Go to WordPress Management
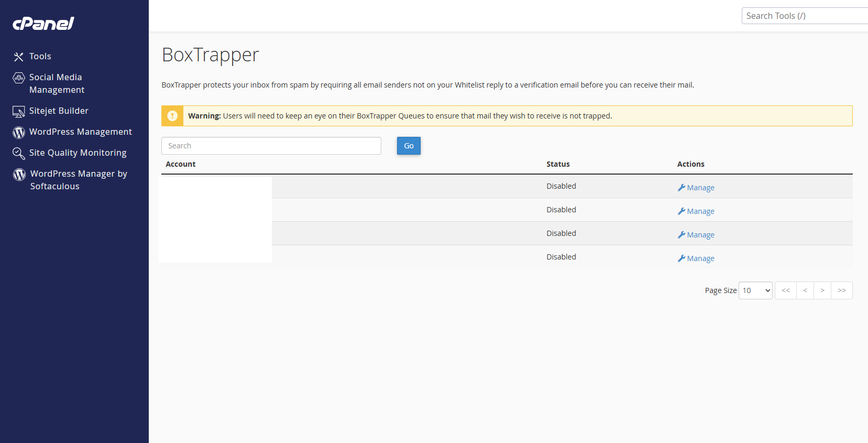868x443 pixels. [81, 132]
